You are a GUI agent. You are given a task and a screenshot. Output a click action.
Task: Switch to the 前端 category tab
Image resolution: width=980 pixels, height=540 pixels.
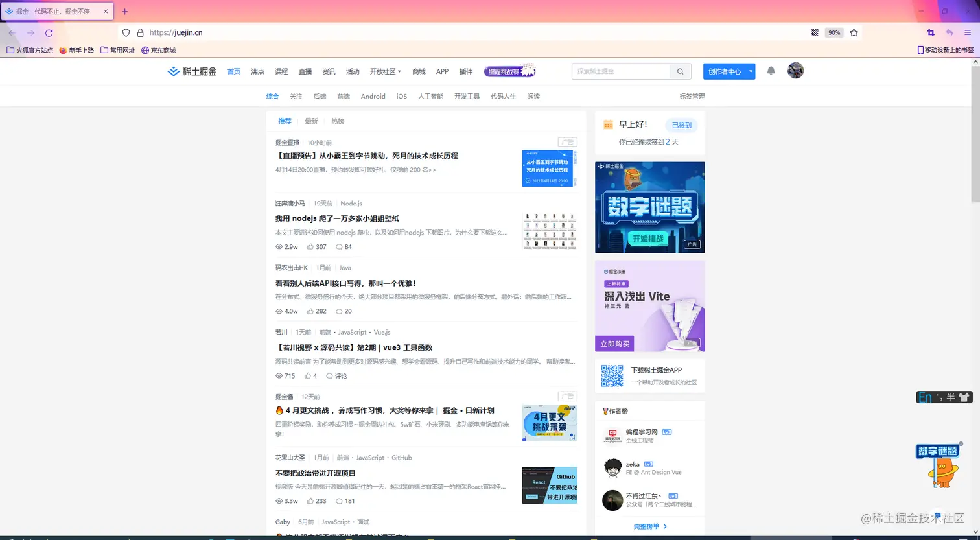344,96
